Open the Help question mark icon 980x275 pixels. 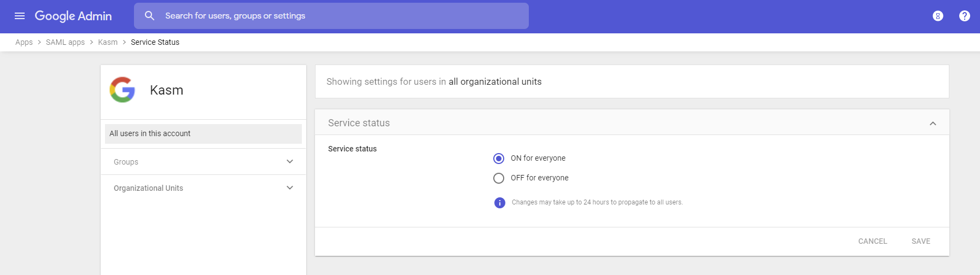(965, 16)
